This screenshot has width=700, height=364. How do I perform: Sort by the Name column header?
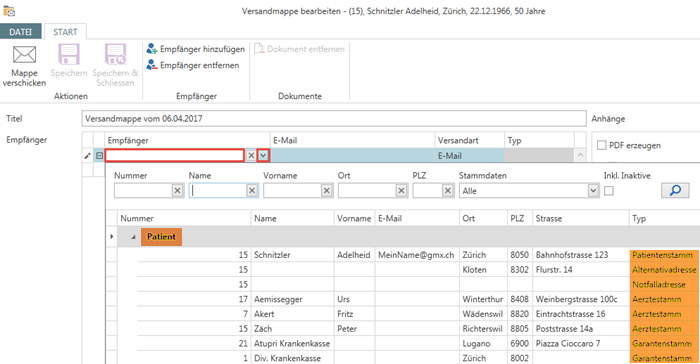coord(292,218)
